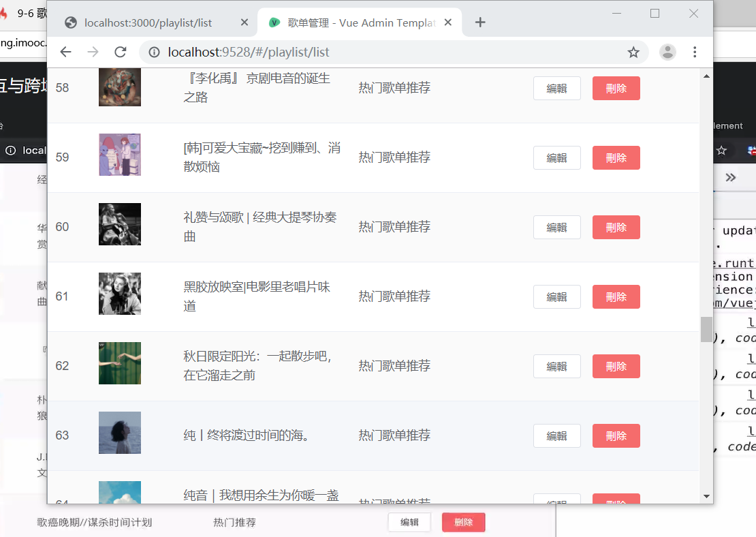Click the vertical scrollbar thumb
The height and width of the screenshot is (537, 756).
pyautogui.click(x=706, y=329)
